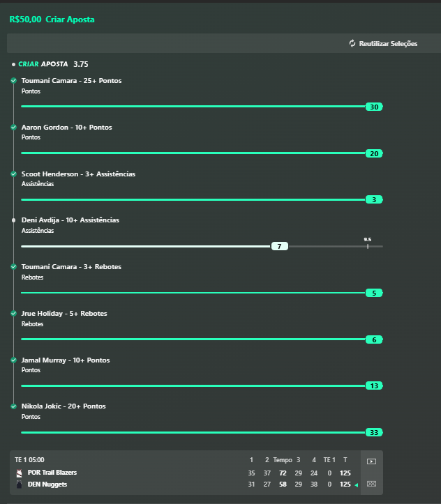Click the TE 1 05:00 game clock
441x504 pixels.
[x=29, y=460]
